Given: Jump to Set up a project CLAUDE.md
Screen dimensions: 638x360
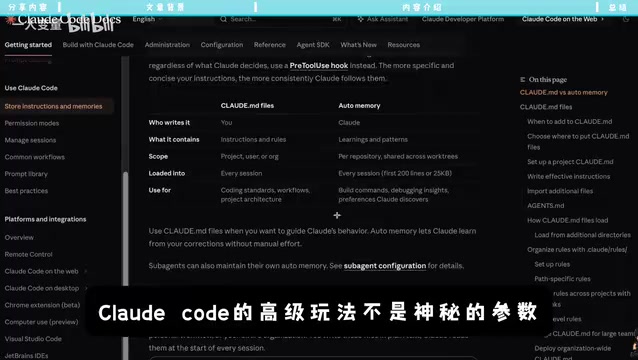Looking at the screenshot, I should point(570,162).
